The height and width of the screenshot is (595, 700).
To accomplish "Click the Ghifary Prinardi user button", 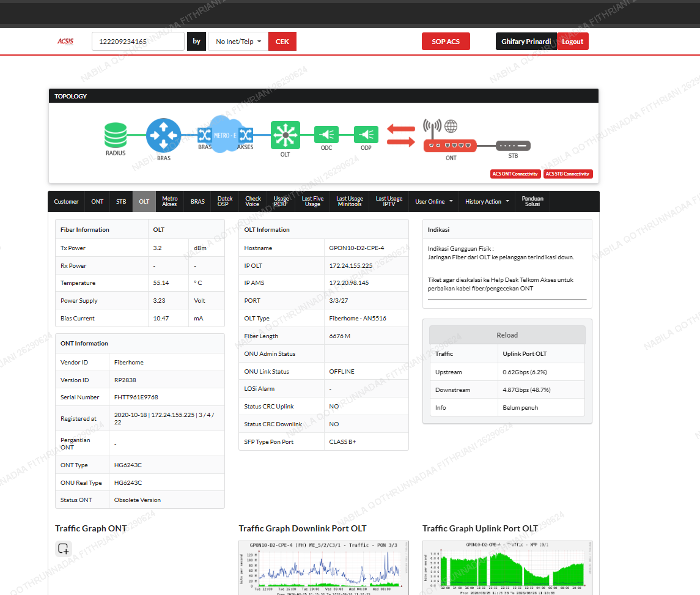I will click(x=526, y=42).
